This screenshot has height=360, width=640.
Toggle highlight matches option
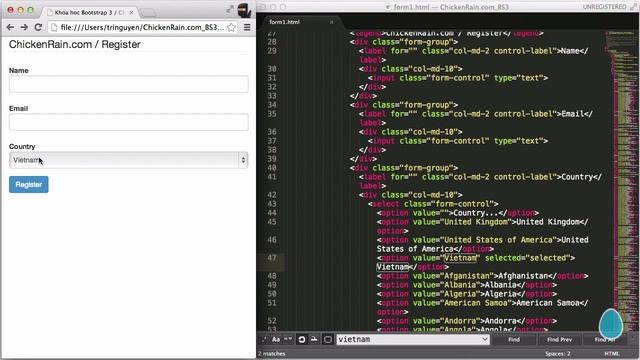point(328,339)
